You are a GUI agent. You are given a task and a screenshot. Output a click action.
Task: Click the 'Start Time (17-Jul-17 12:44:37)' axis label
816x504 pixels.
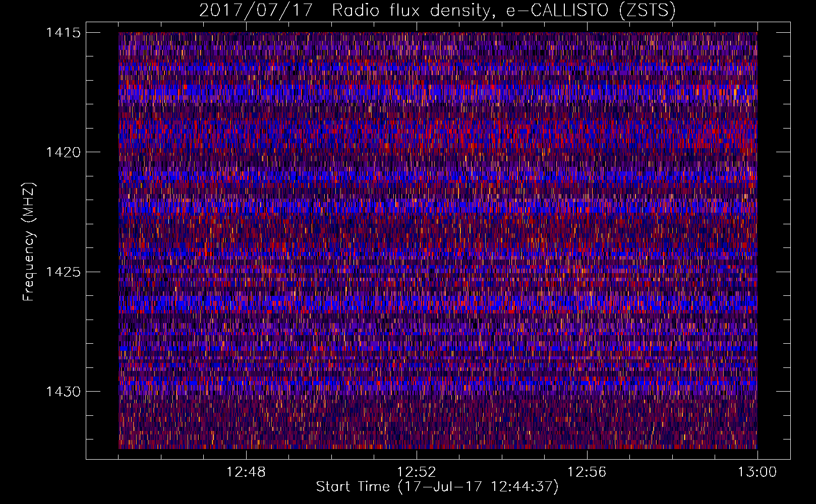437,487
